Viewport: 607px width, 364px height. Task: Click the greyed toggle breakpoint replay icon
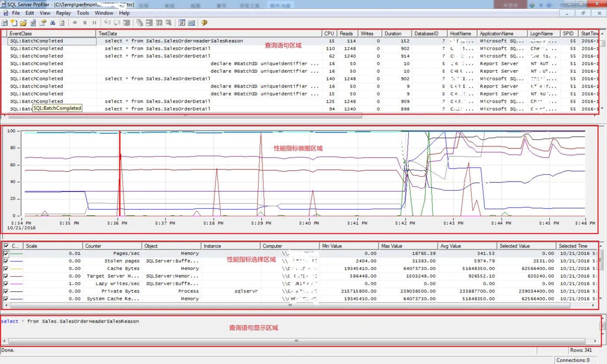pyautogui.click(x=127, y=23)
